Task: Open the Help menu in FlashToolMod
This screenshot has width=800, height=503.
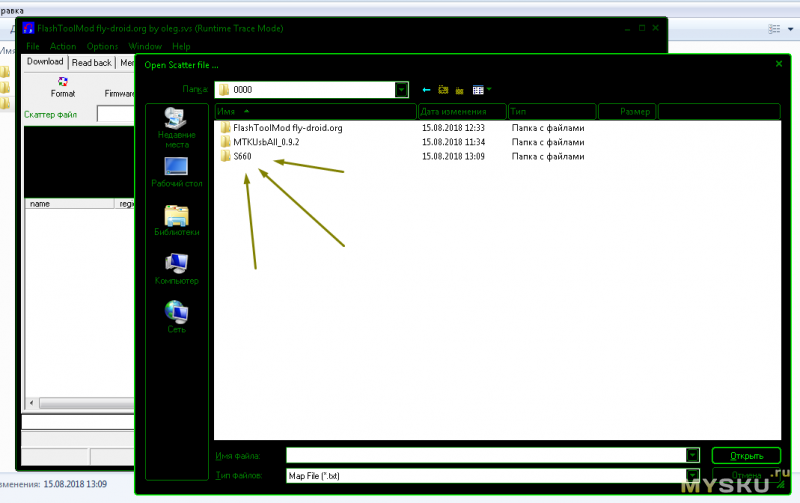Action: tap(181, 46)
